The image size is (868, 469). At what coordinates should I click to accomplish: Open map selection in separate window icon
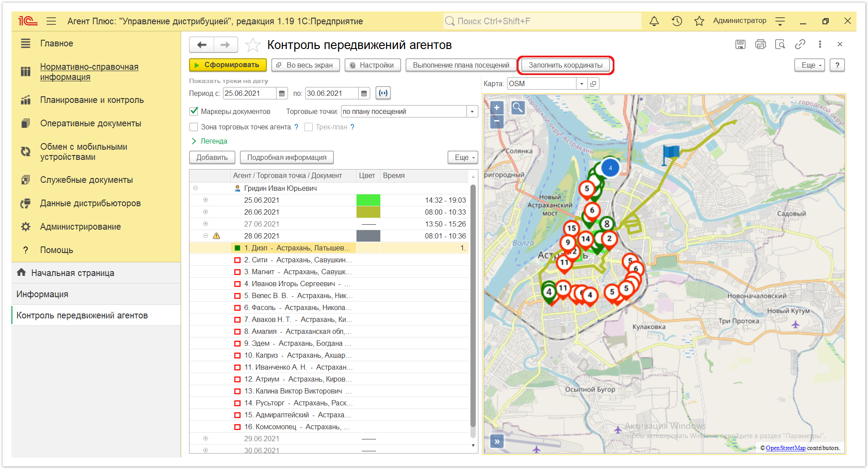tap(594, 83)
